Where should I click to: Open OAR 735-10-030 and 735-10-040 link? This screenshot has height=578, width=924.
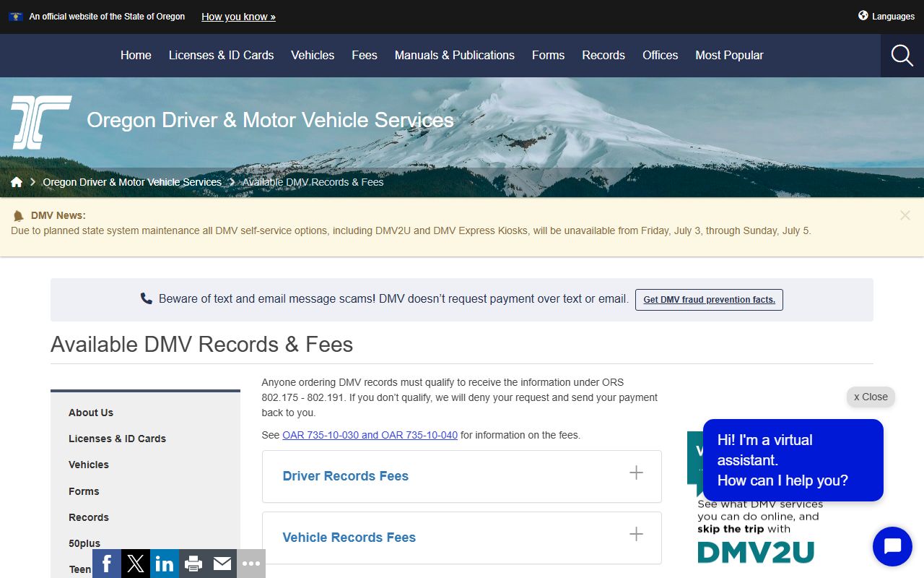pos(370,435)
